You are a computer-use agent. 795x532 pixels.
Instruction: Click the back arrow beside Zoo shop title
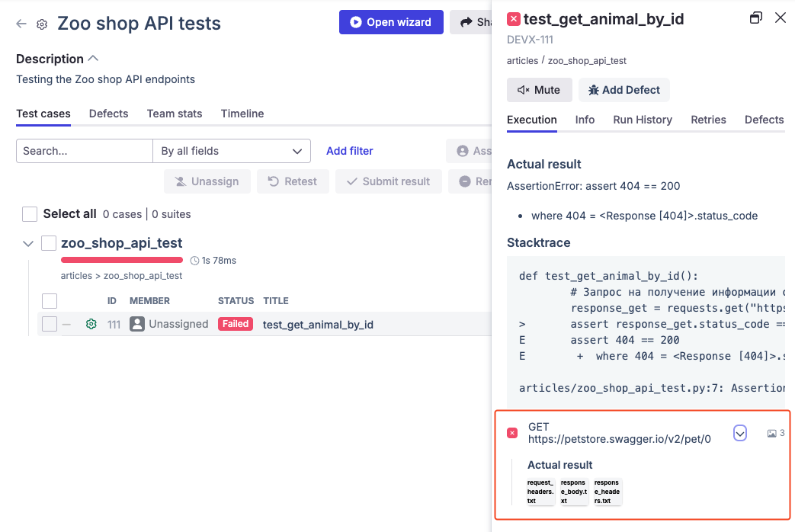coord(21,24)
